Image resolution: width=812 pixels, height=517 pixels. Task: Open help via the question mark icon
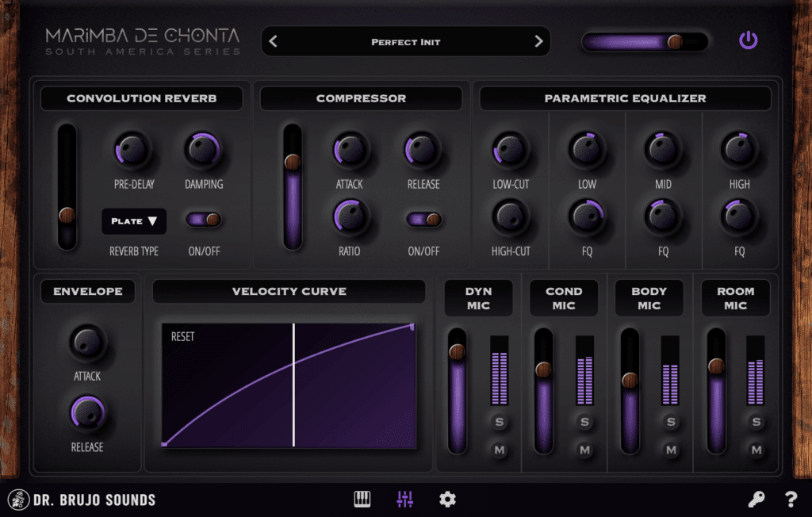point(790,499)
